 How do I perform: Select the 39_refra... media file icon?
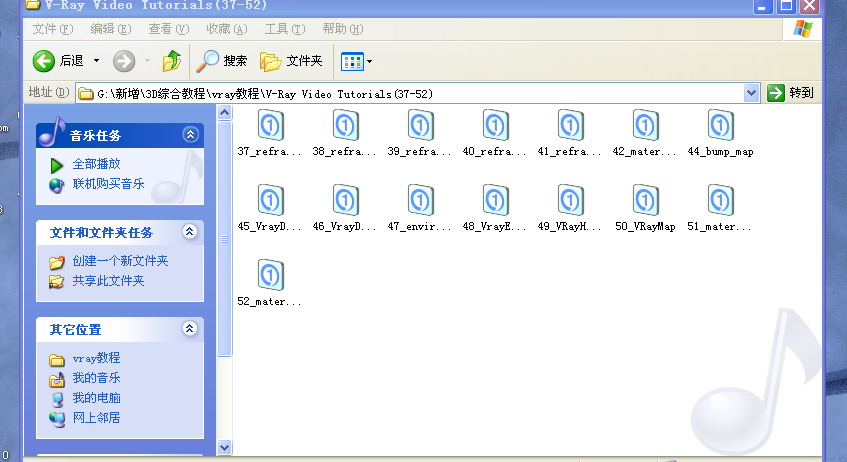(420, 125)
